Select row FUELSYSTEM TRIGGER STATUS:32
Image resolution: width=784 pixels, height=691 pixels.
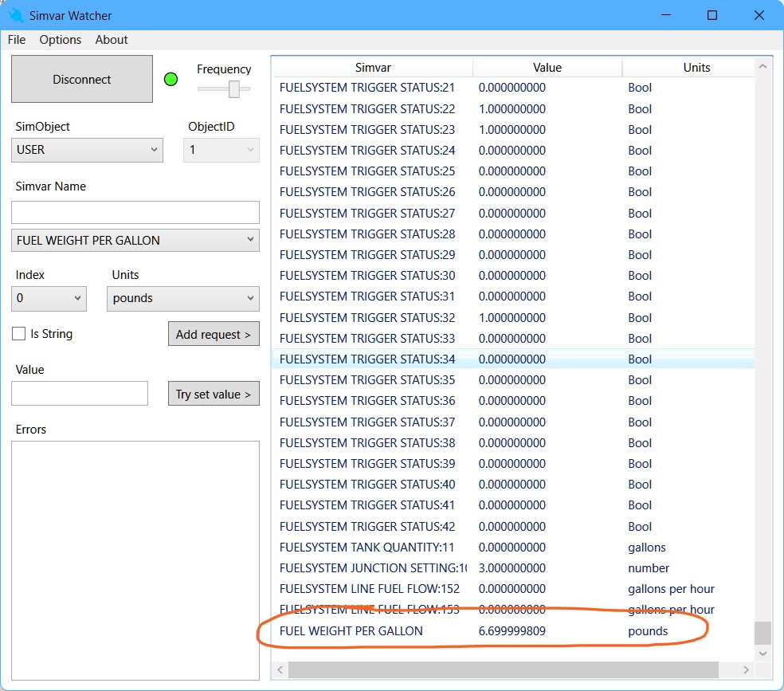(513, 317)
